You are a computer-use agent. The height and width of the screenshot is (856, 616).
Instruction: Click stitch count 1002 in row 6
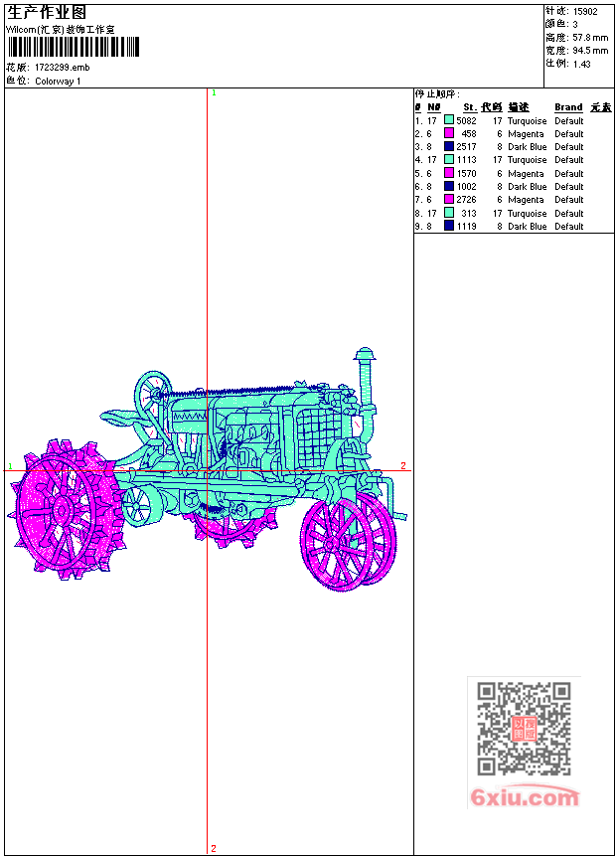point(467,187)
